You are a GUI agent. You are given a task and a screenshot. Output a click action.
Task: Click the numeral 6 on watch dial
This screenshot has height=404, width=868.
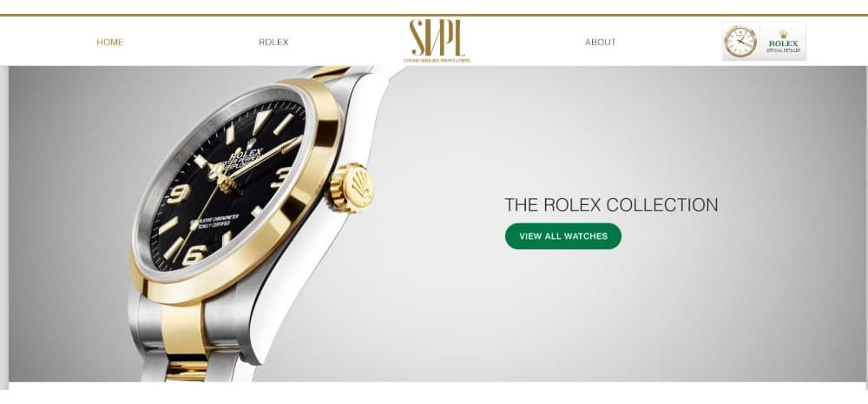[x=194, y=255]
